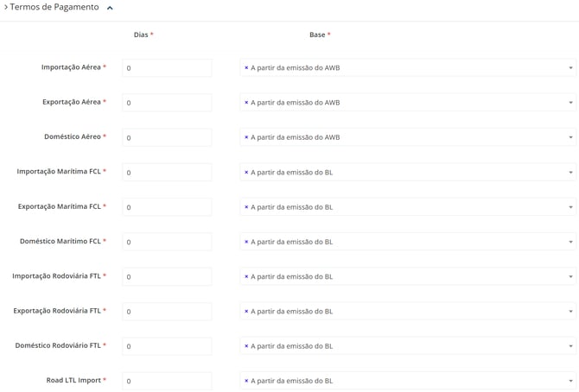Collapse the Termos de Pagamento section
Image resolution: width=579 pixels, height=392 pixels.
click(110, 8)
